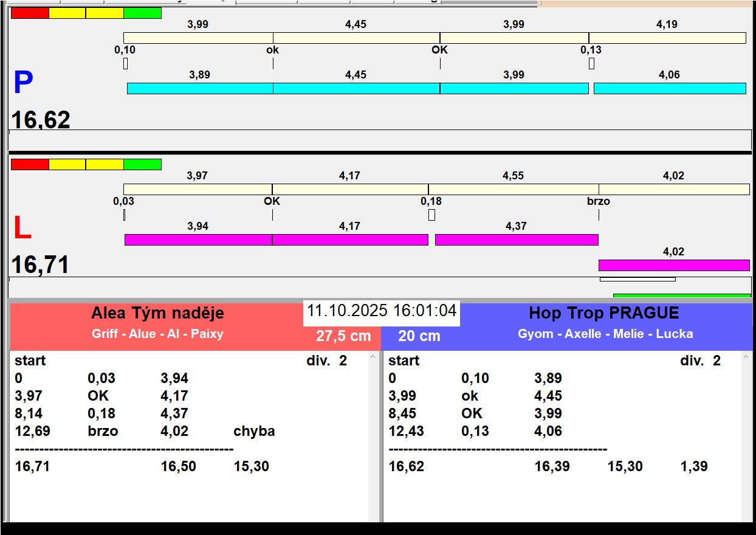The width and height of the screenshot is (756, 535).
Task: Click the 0,10 start marker in lane P
Action: pyautogui.click(x=125, y=63)
